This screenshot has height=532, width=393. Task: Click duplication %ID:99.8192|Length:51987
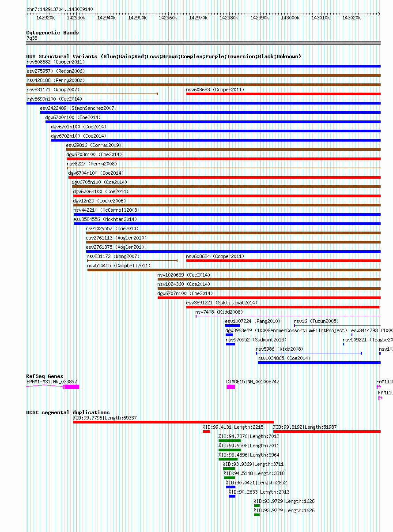pos(305,427)
